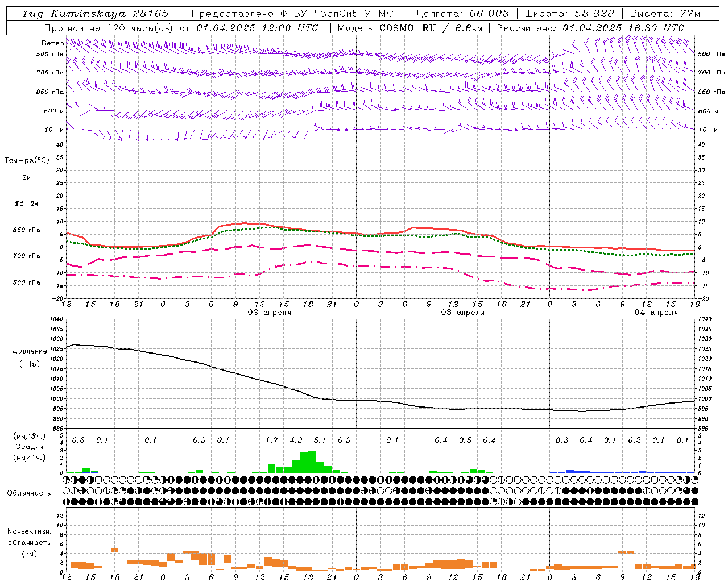Screen dimensions: 728x582
Task: Click the precipitation value 1.7
Action: pos(272,440)
